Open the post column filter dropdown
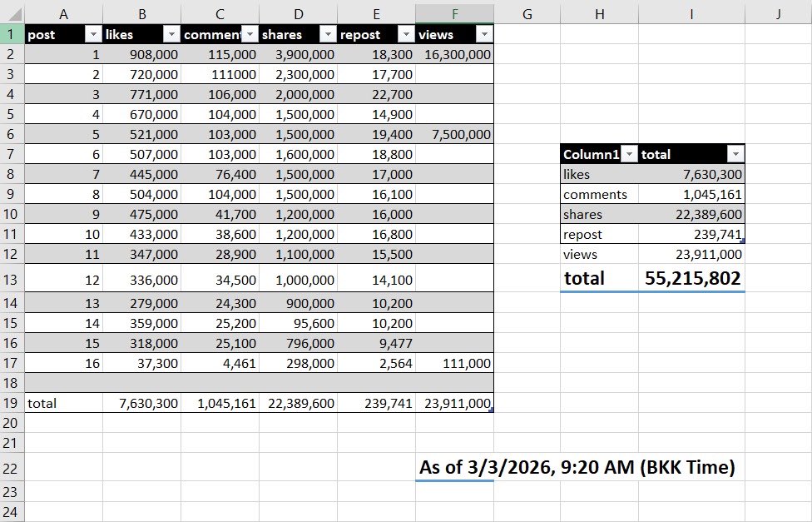This screenshot has width=812, height=522. click(x=93, y=35)
